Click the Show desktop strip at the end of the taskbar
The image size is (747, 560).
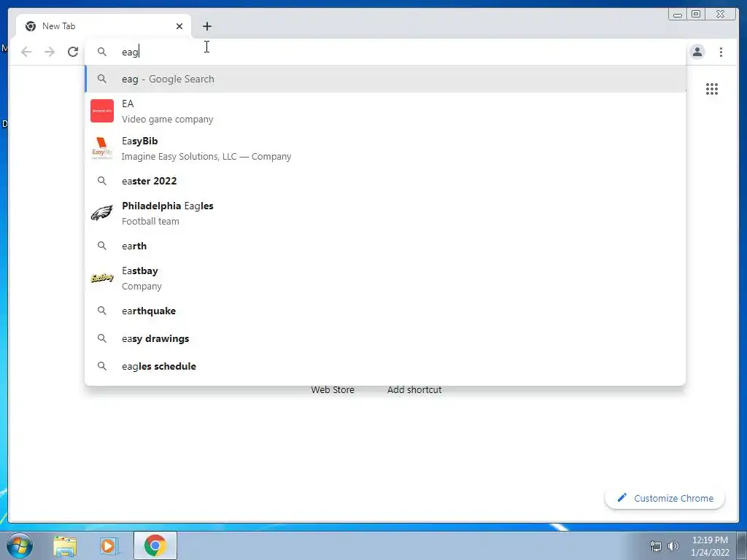click(742, 545)
